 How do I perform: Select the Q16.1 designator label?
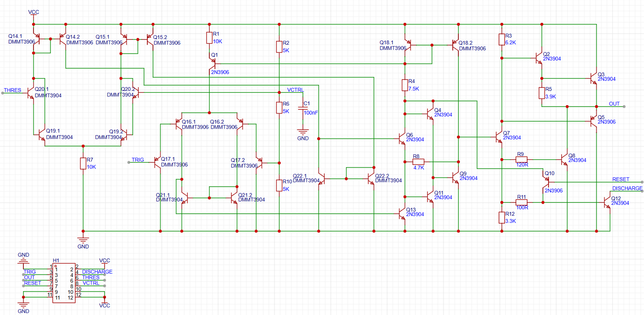[x=189, y=122]
